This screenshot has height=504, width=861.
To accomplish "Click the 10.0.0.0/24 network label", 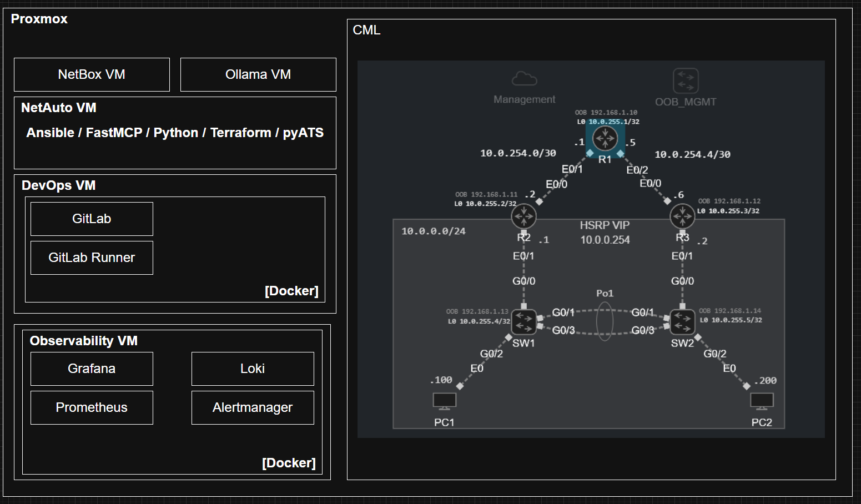I will pyautogui.click(x=434, y=231).
